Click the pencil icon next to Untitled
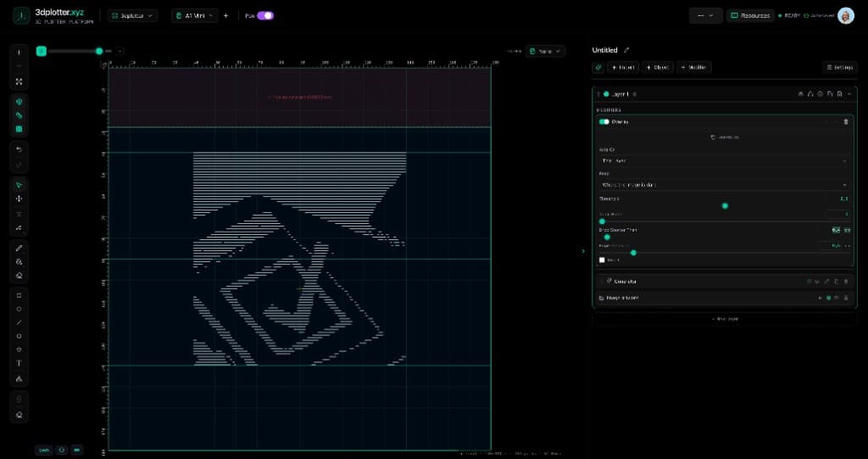The height and width of the screenshot is (459, 868). tap(626, 50)
